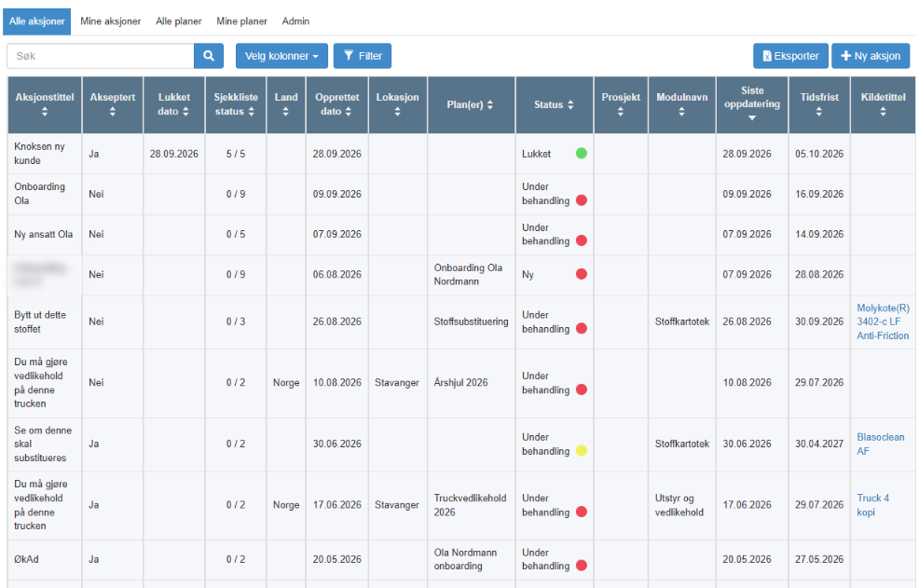The width and height of the screenshot is (919, 588).
Task: Open the Mine aksjoner tab
Action: tap(110, 21)
